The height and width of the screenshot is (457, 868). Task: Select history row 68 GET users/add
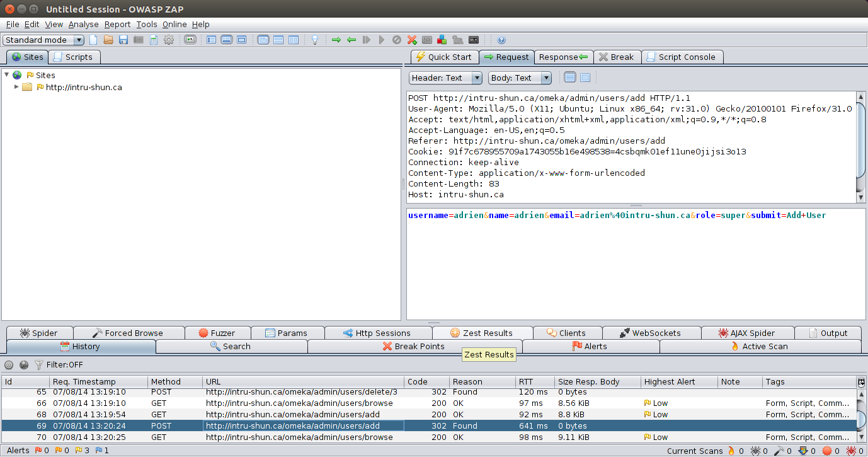coord(428,414)
